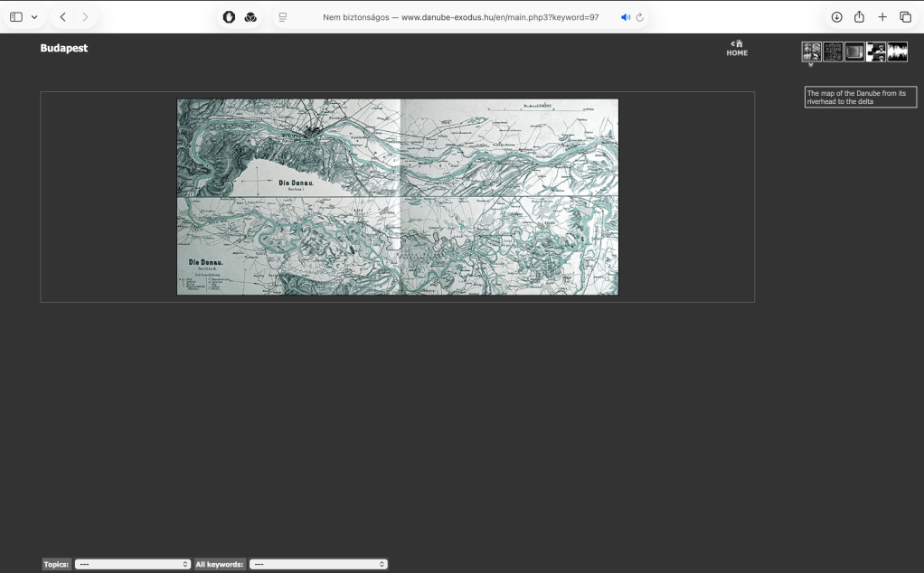Image resolution: width=924 pixels, height=573 pixels.
Task: Open the Share menu
Action: [x=859, y=17]
